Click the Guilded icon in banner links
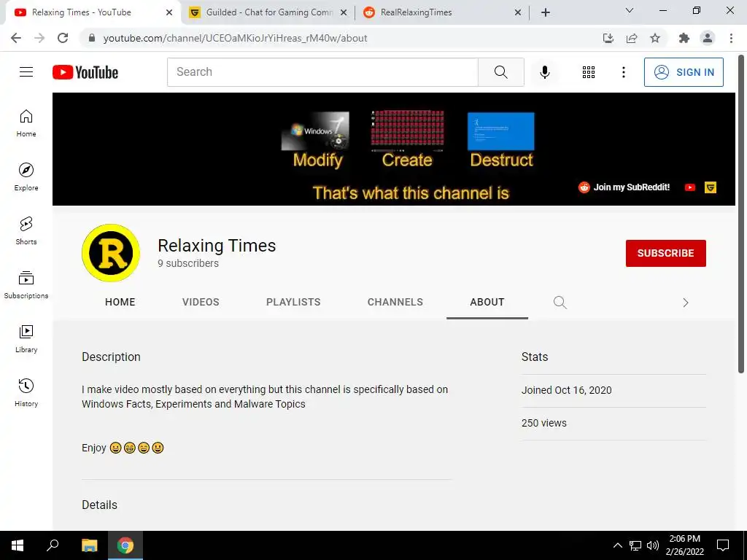The image size is (747, 560). tap(711, 187)
